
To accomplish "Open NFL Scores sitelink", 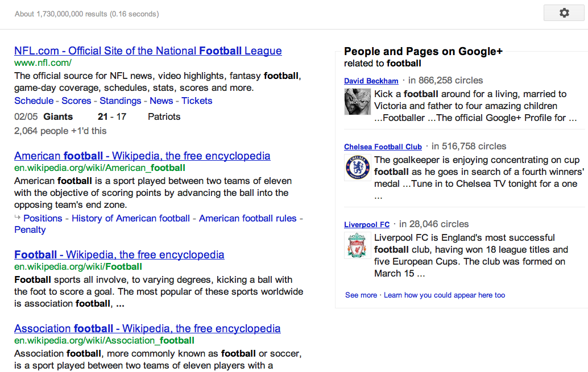I will click(76, 101).
